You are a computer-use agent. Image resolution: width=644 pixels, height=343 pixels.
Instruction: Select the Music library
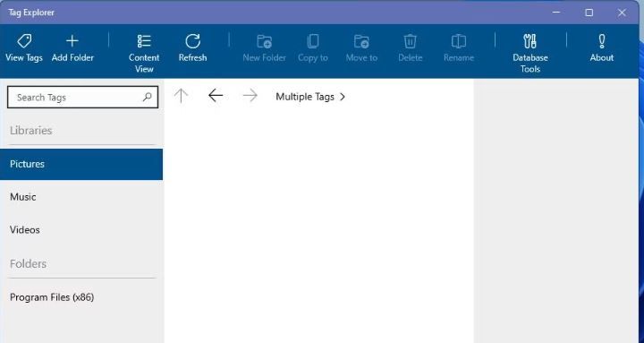tap(81, 197)
